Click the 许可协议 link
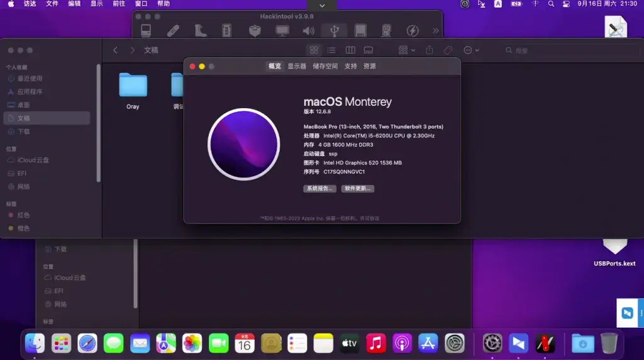This screenshot has width=644, height=360. 370,218
